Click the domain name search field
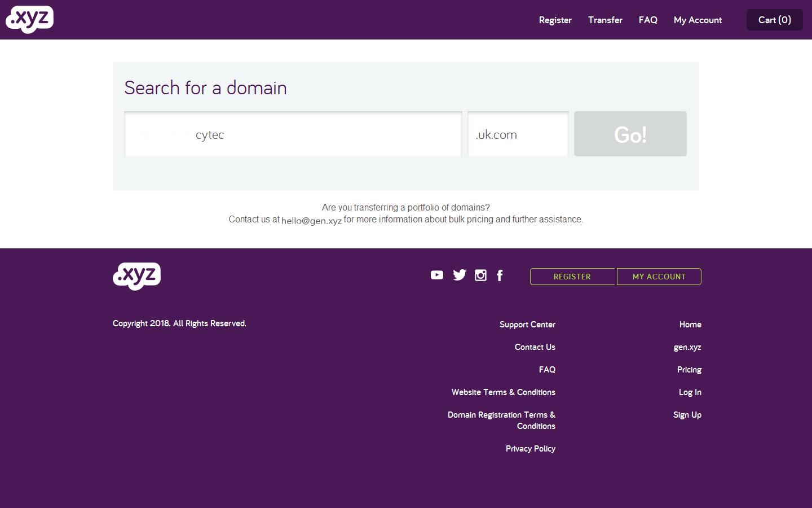 tap(293, 134)
